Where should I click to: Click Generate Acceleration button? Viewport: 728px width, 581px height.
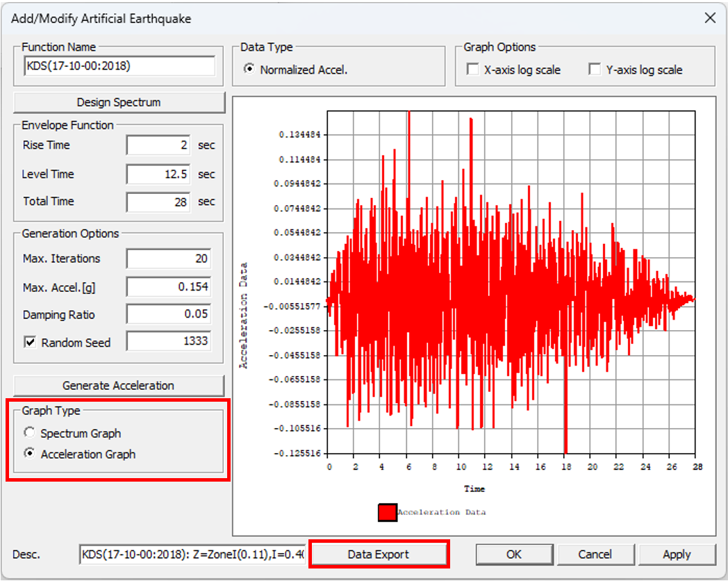pyautogui.click(x=118, y=386)
